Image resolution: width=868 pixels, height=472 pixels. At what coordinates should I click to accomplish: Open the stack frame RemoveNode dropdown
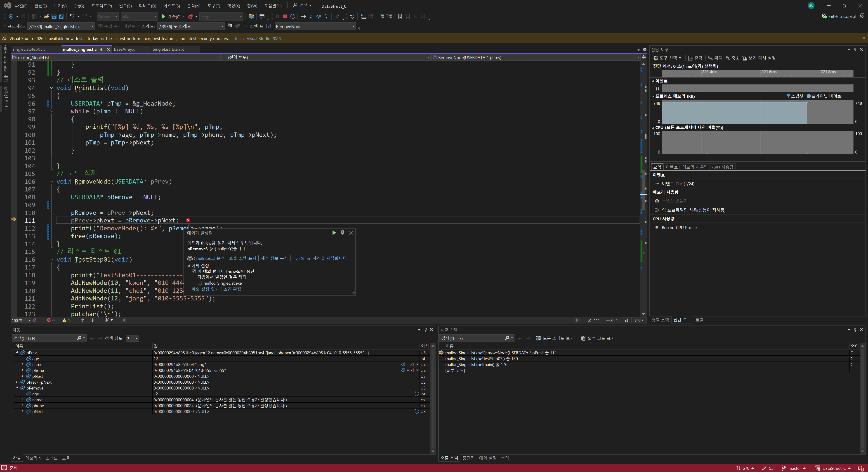click(x=353, y=26)
